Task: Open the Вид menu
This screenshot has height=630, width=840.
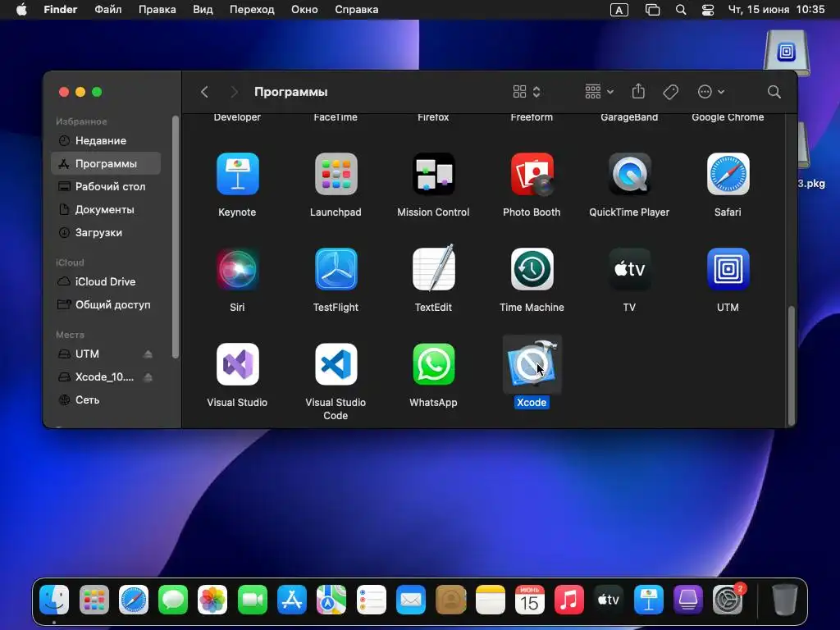Action: [203, 10]
